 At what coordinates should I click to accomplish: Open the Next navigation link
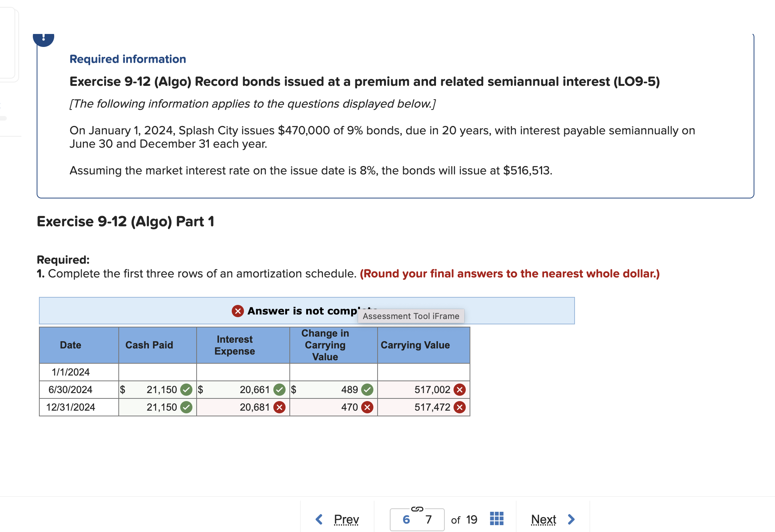coord(544,519)
